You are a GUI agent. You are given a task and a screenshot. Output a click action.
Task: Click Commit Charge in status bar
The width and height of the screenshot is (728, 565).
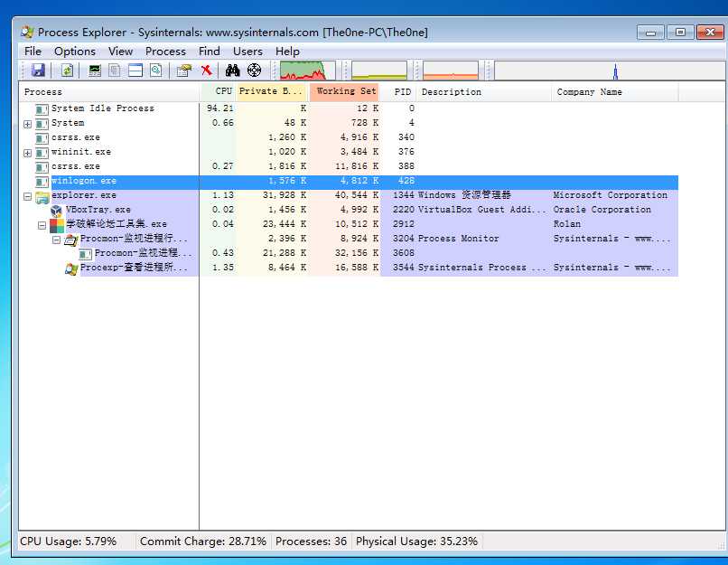point(203,541)
